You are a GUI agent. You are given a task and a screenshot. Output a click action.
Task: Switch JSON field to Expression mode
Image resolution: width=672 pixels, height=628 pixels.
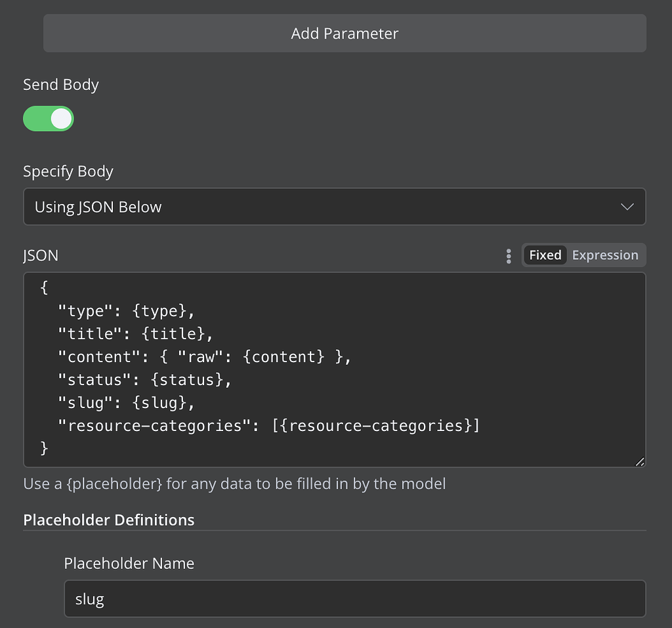point(605,255)
